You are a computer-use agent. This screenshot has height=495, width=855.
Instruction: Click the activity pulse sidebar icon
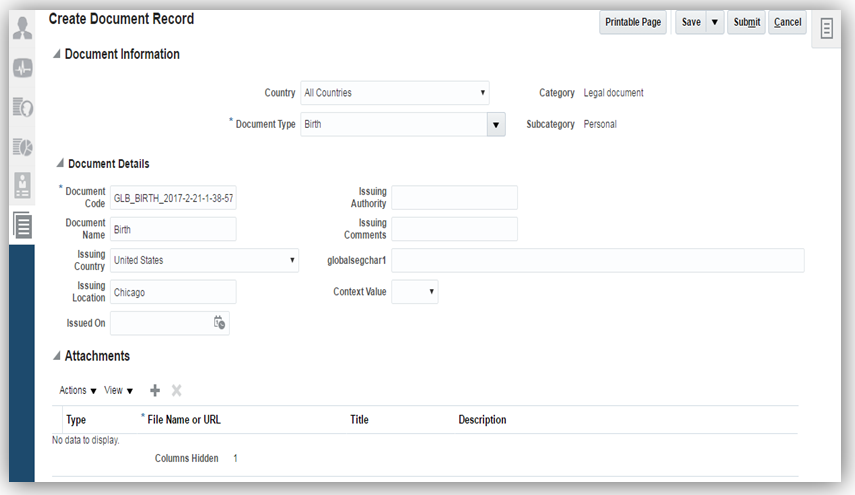tap(21, 68)
